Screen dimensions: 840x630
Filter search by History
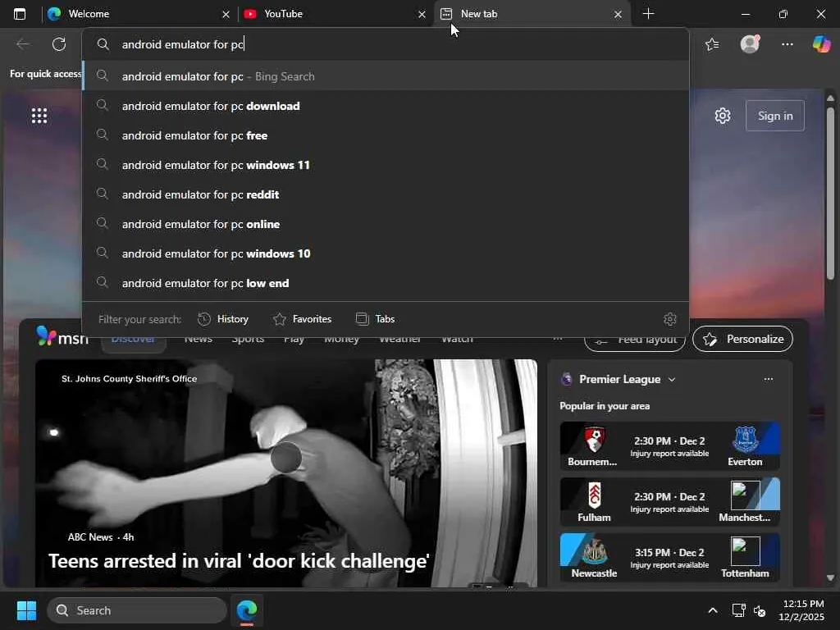coord(223,319)
